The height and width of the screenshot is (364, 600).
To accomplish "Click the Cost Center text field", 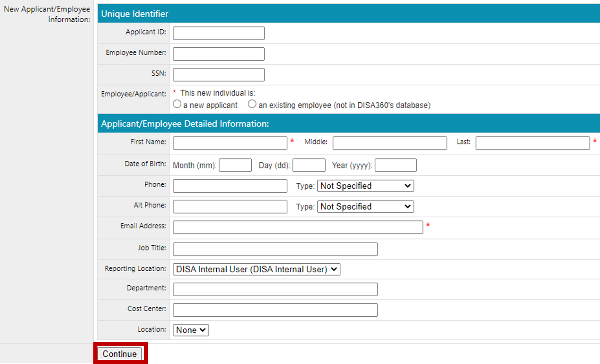I will click(275, 310).
